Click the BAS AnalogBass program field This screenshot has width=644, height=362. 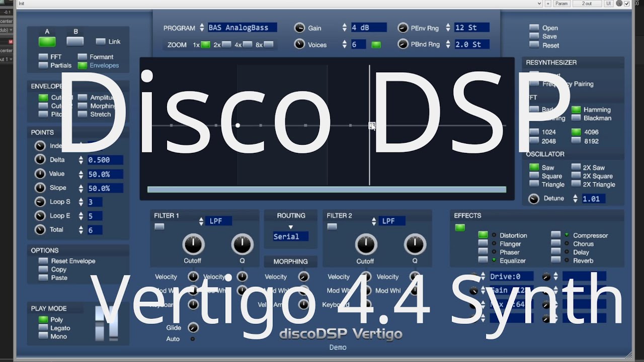[x=243, y=28]
